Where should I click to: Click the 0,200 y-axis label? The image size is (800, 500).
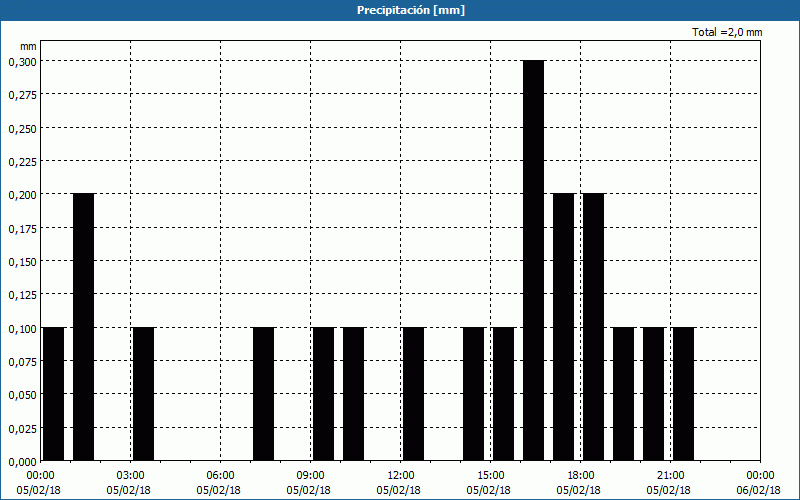click(x=23, y=195)
